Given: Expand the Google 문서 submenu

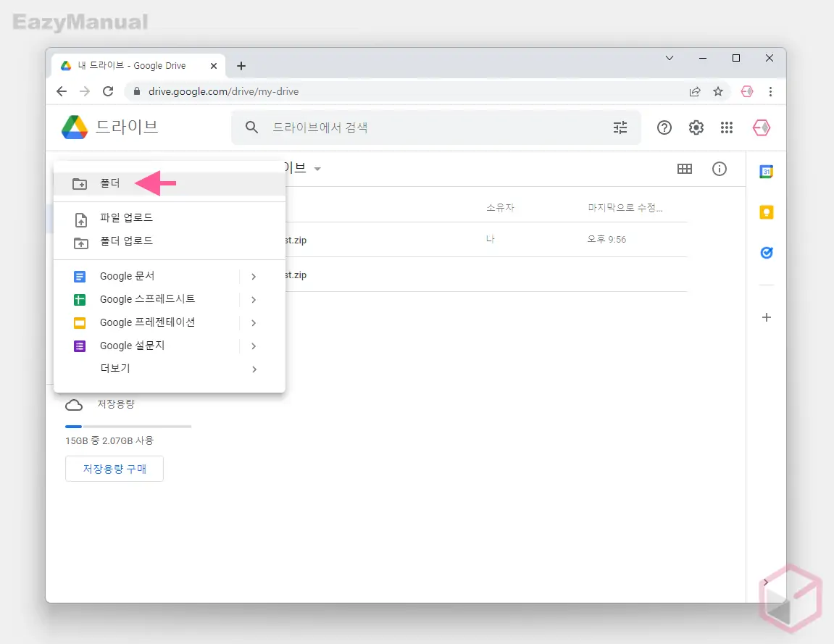Looking at the screenshot, I should [x=126, y=276].
